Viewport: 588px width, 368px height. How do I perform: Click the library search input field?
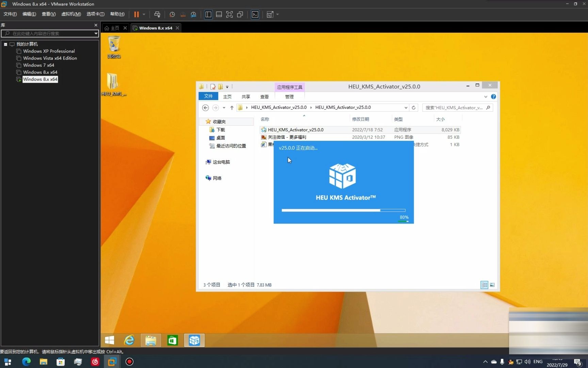click(50, 33)
